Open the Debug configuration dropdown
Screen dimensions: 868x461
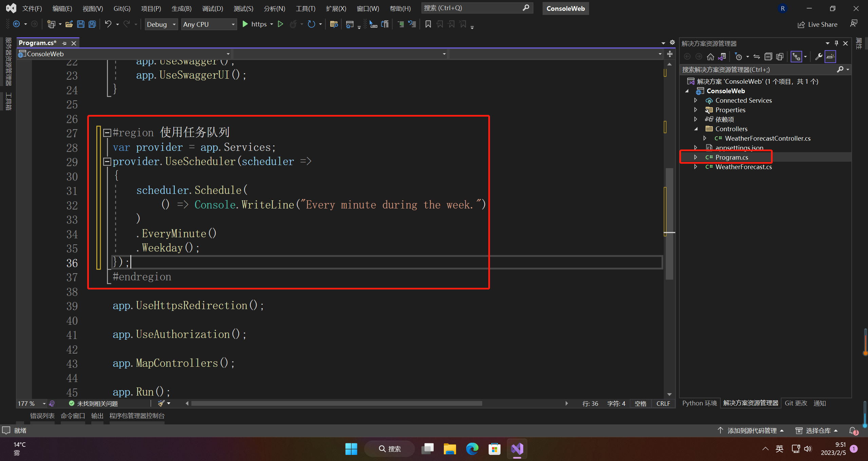[x=161, y=24]
